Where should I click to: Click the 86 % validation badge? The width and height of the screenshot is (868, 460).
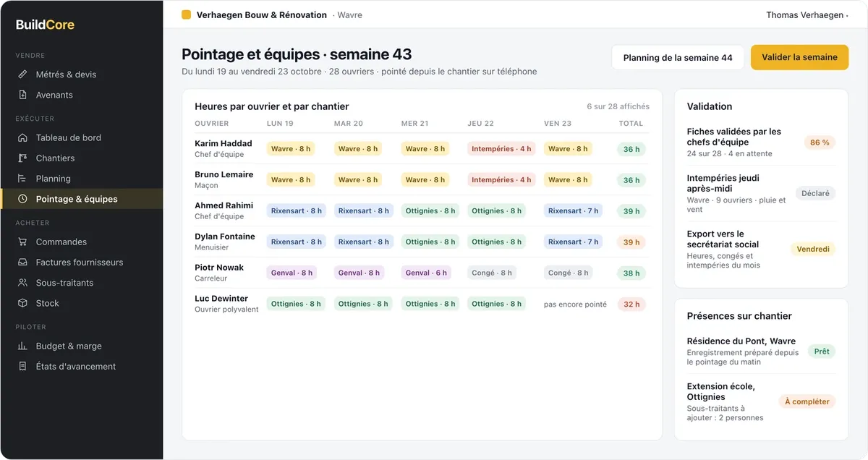click(820, 142)
